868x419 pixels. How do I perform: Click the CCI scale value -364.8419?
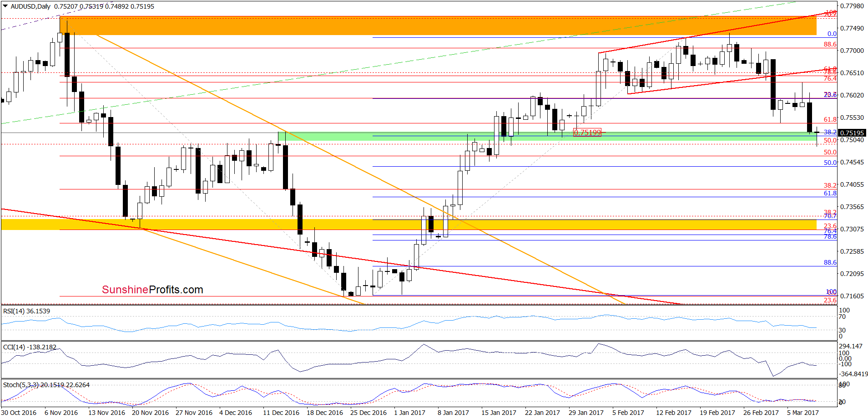click(x=853, y=374)
